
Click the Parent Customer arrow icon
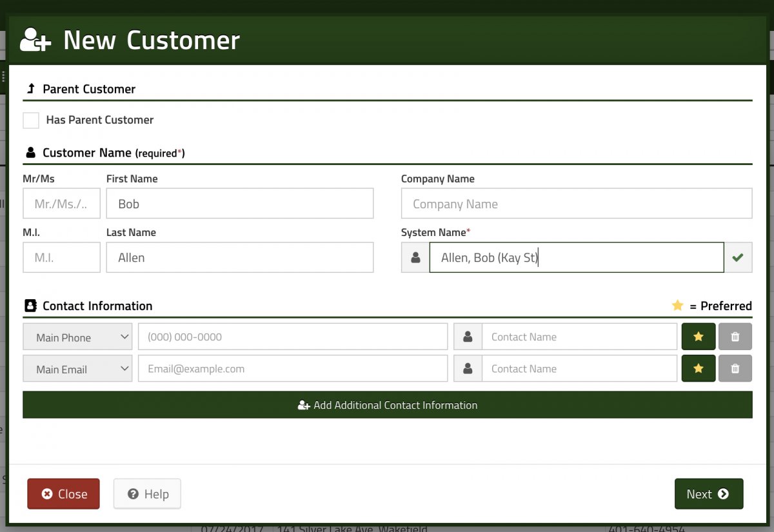[30, 88]
